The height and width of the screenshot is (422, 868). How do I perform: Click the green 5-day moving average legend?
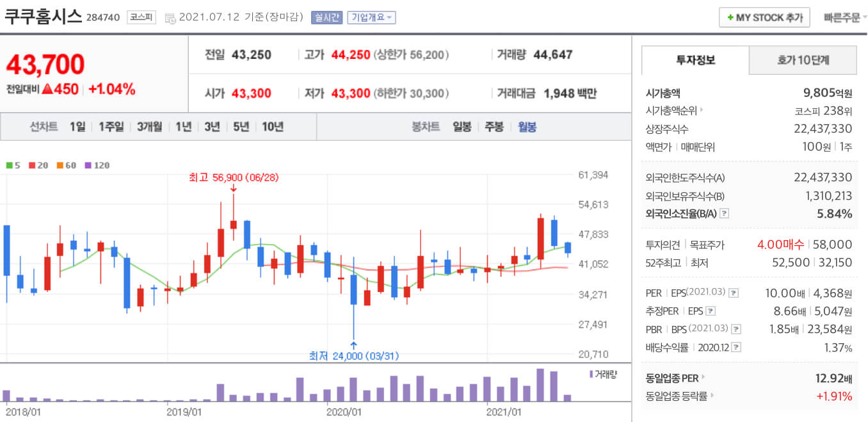(13, 165)
